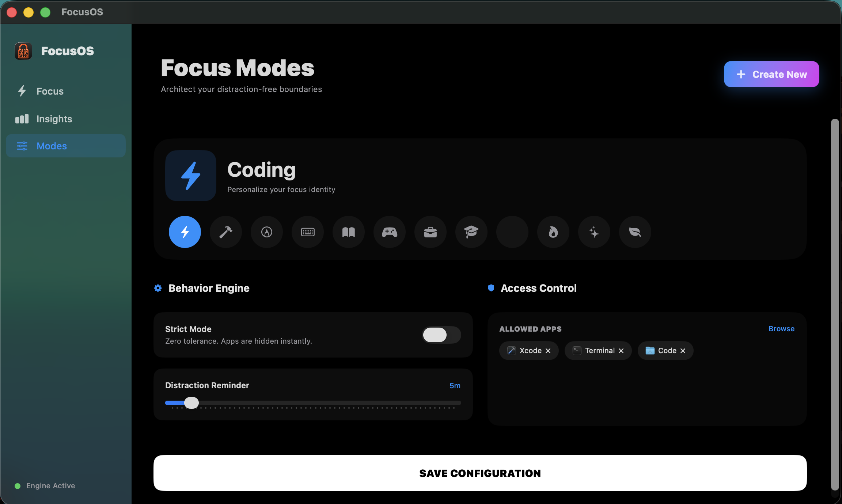
Task: Click the Code folder chip icon
Action: click(x=650, y=351)
